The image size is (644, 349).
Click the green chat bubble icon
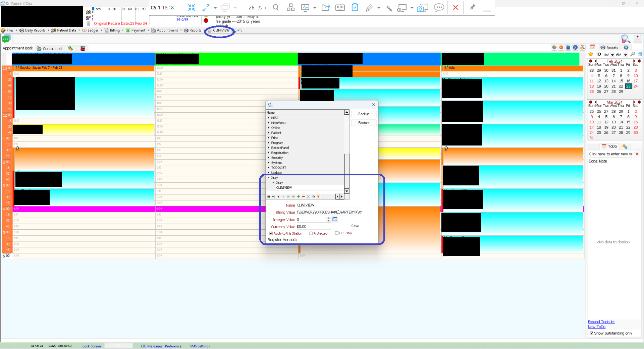pyautogui.click(x=6, y=39)
